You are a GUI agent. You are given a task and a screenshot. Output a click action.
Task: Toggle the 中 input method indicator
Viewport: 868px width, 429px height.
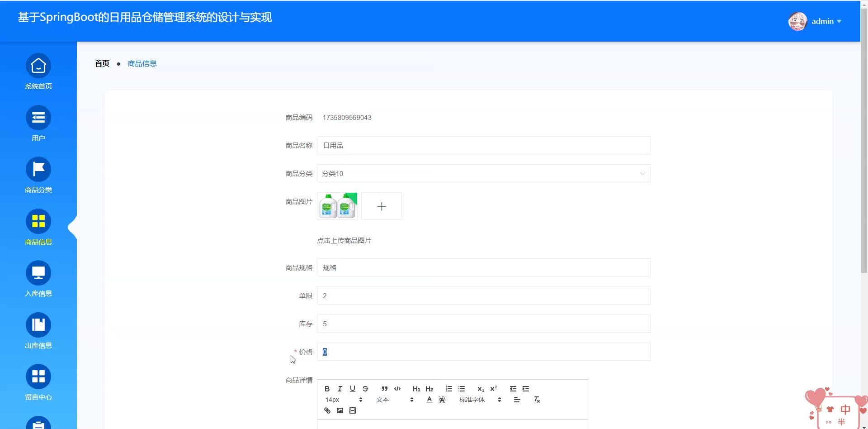(x=845, y=410)
